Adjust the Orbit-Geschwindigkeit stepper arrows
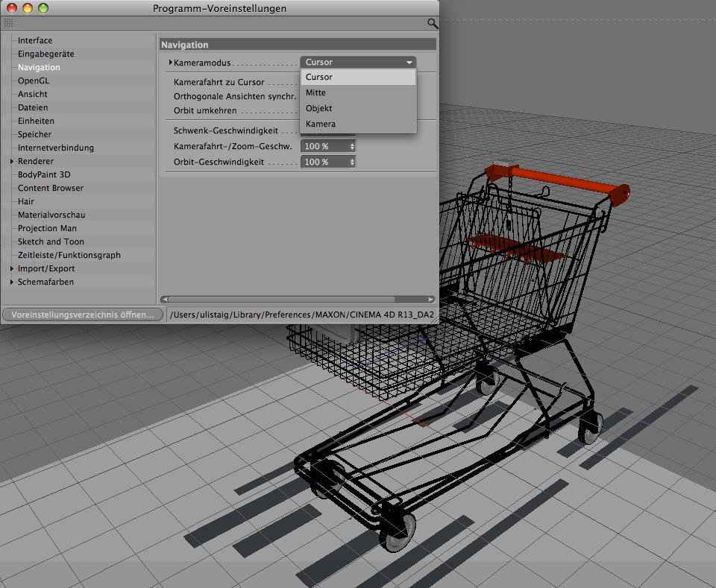 point(352,162)
